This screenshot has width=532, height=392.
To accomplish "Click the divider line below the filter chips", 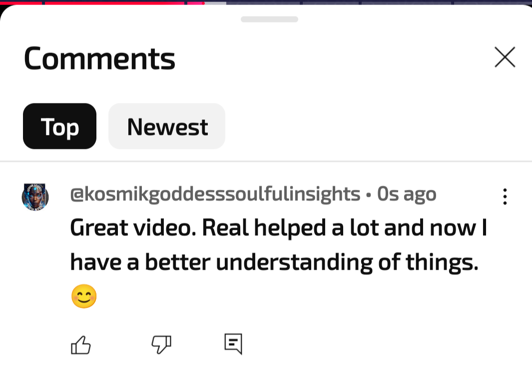I will pos(266,161).
